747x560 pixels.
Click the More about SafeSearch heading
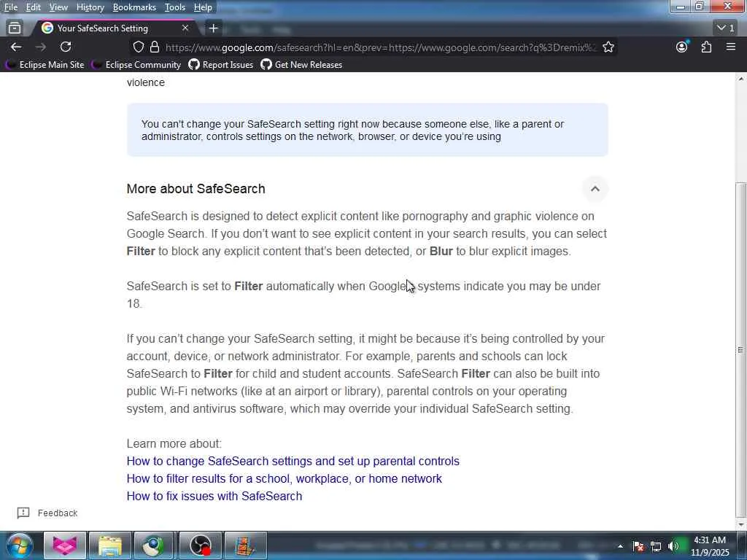[x=196, y=189]
